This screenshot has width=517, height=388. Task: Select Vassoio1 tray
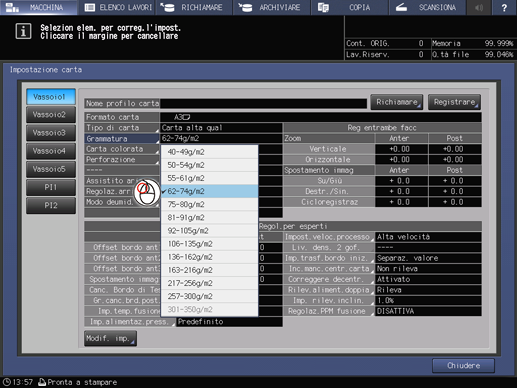click(x=51, y=97)
